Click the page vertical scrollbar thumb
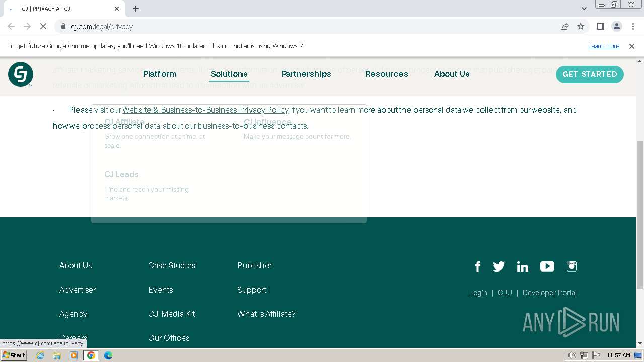The width and height of the screenshot is (644, 362). tap(640, 215)
